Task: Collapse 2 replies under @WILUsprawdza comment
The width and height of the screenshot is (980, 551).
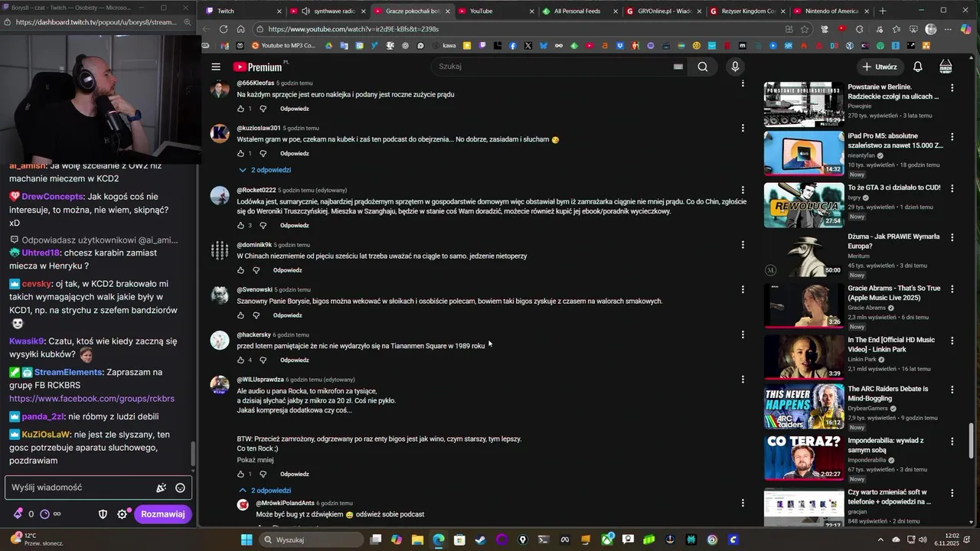Action: 265,491
